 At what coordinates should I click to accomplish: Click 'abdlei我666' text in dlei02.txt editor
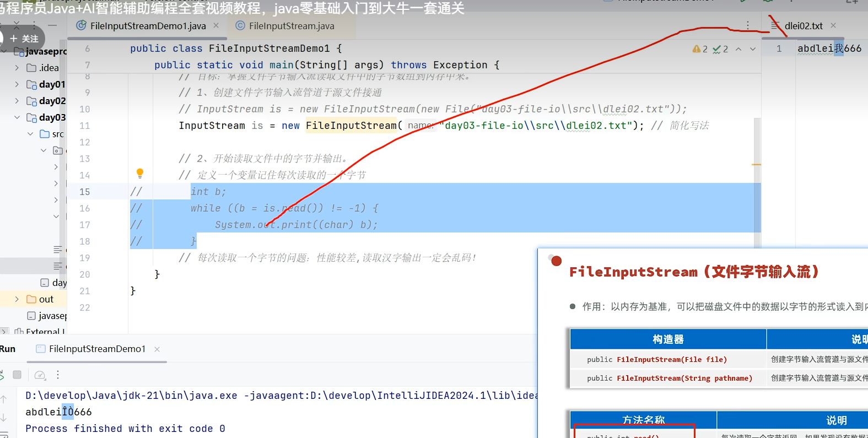pyautogui.click(x=829, y=48)
